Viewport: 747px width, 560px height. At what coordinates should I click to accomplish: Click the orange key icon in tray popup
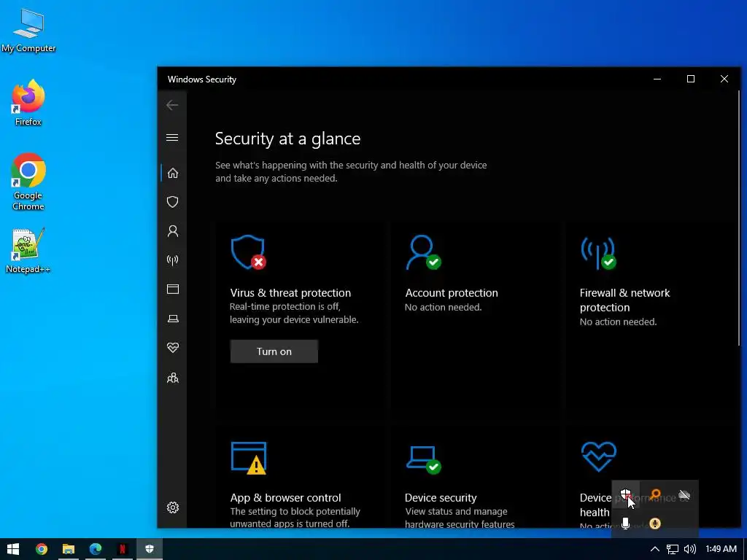[x=656, y=495]
